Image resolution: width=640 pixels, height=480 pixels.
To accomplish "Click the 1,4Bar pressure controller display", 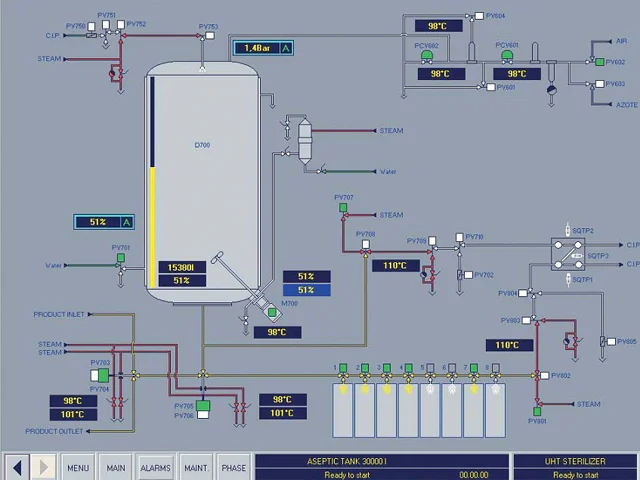I will click(x=263, y=48).
